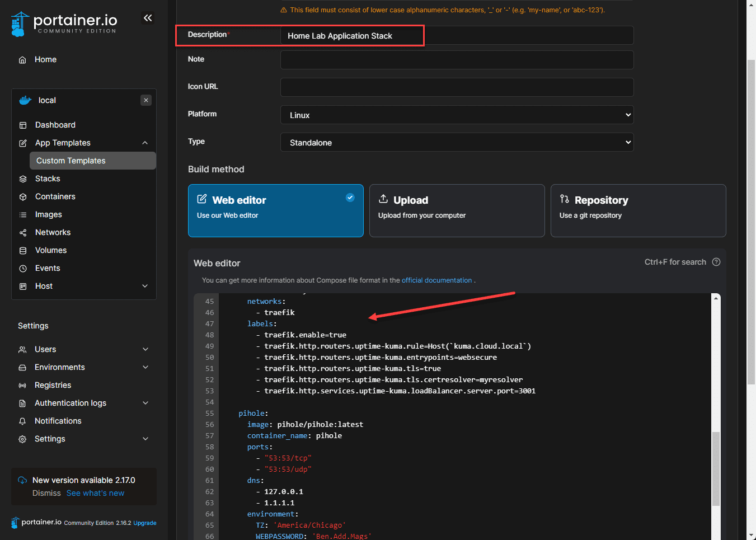Select the Upload build method
Image resolution: width=756 pixels, height=540 pixels.
point(457,210)
